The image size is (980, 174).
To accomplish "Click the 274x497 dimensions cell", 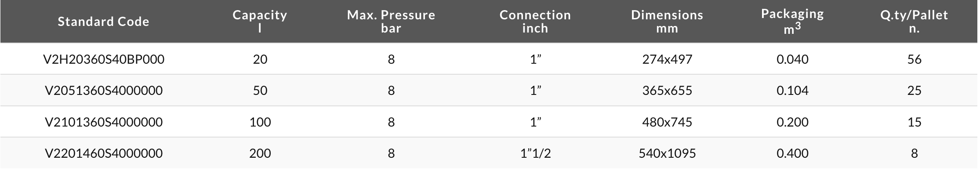I will [667, 59].
